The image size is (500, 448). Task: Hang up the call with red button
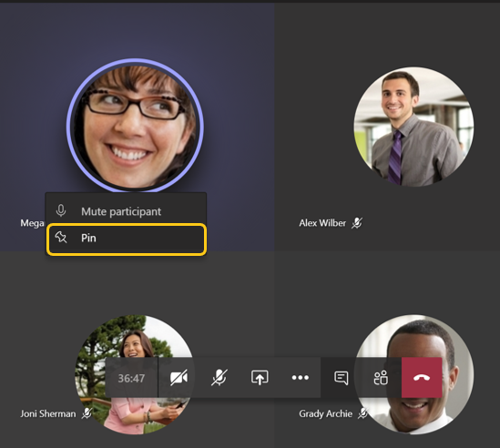pyautogui.click(x=422, y=378)
